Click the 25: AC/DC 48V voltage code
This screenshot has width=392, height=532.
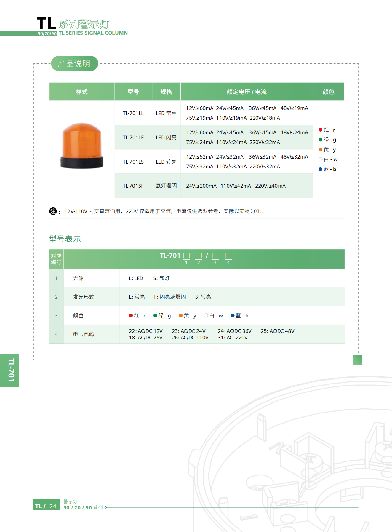point(278,331)
